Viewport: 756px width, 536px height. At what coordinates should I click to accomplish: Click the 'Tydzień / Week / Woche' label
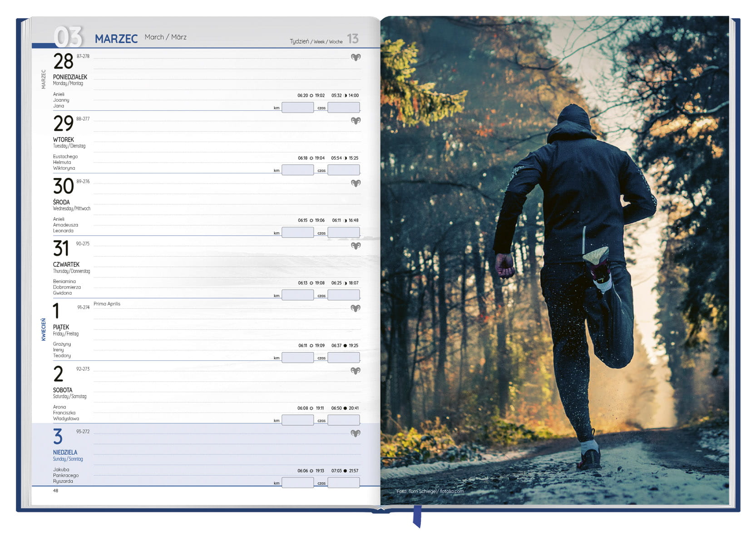click(316, 41)
